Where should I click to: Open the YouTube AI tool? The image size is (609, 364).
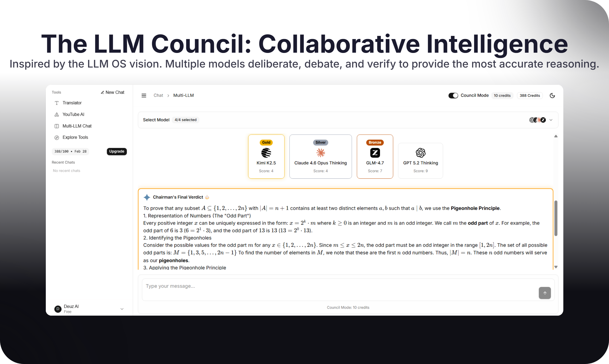(x=73, y=114)
